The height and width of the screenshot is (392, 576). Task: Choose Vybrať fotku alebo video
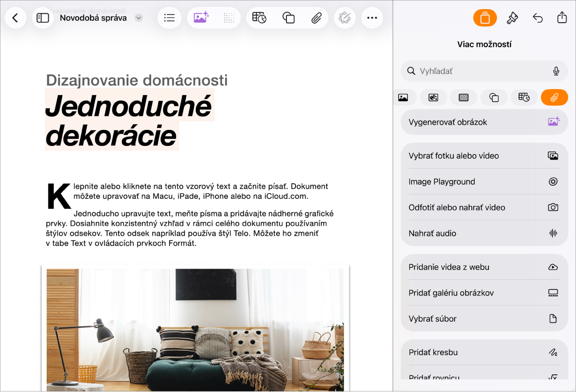(x=484, y=155)
